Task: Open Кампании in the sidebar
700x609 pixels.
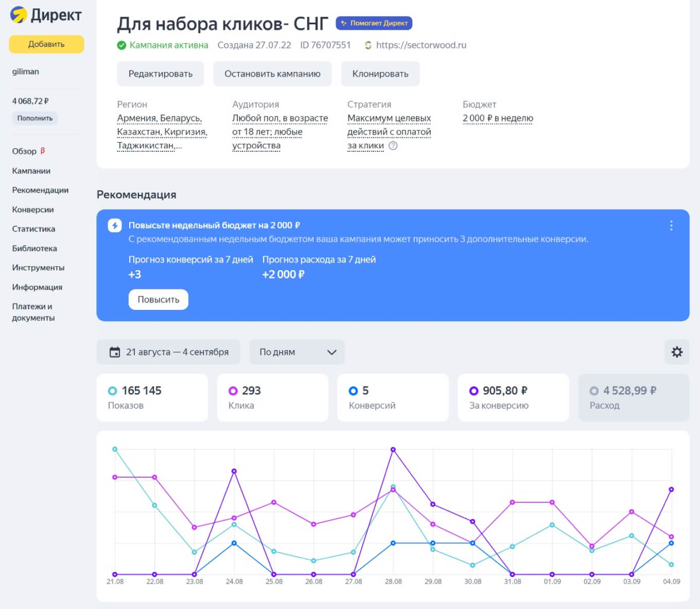Action: tap(31, 171)
